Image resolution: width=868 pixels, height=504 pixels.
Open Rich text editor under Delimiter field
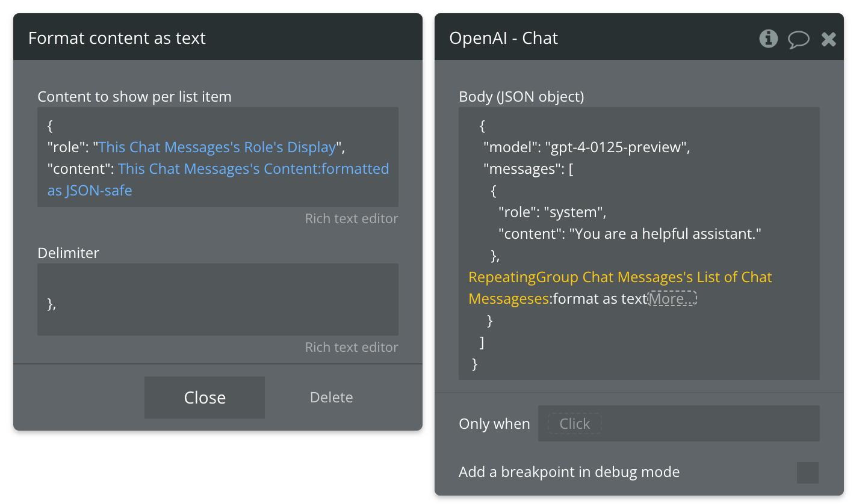pyautogui.click(x=351, y=347)
